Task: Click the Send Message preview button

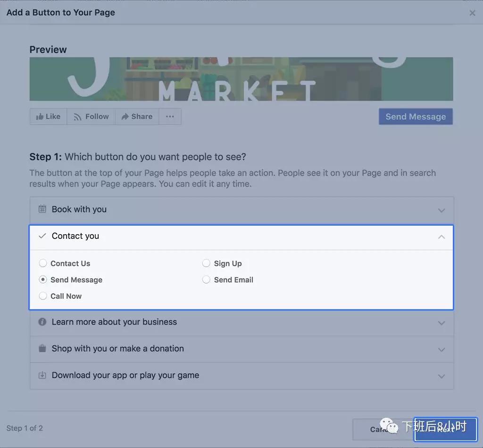Action: (416, 117)
